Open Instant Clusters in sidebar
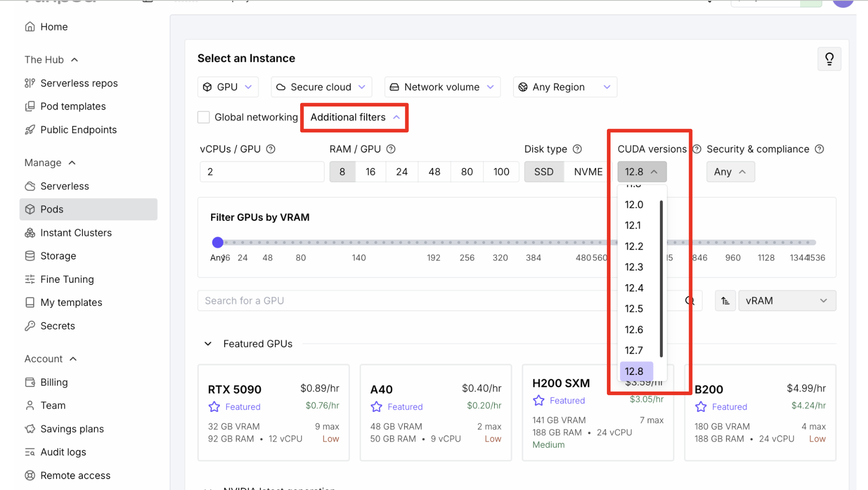 click(76, 233)
